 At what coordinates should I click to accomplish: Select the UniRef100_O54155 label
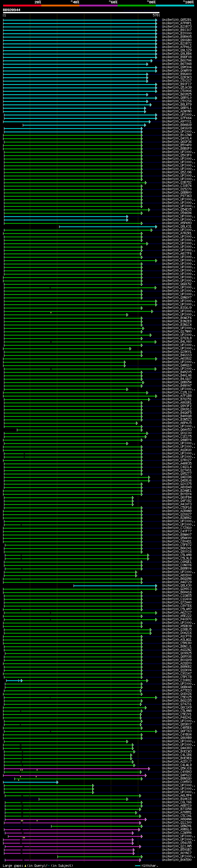[177, 843]
